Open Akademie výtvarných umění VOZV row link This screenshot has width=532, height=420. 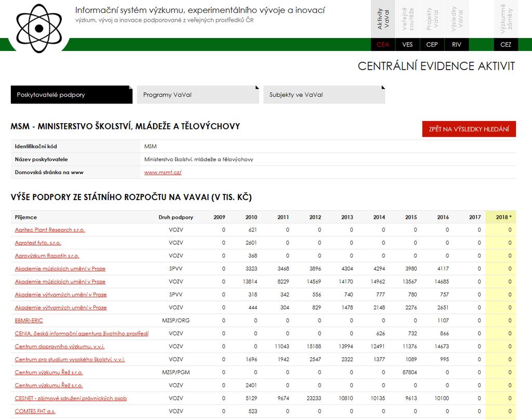[x=61, y=307]
